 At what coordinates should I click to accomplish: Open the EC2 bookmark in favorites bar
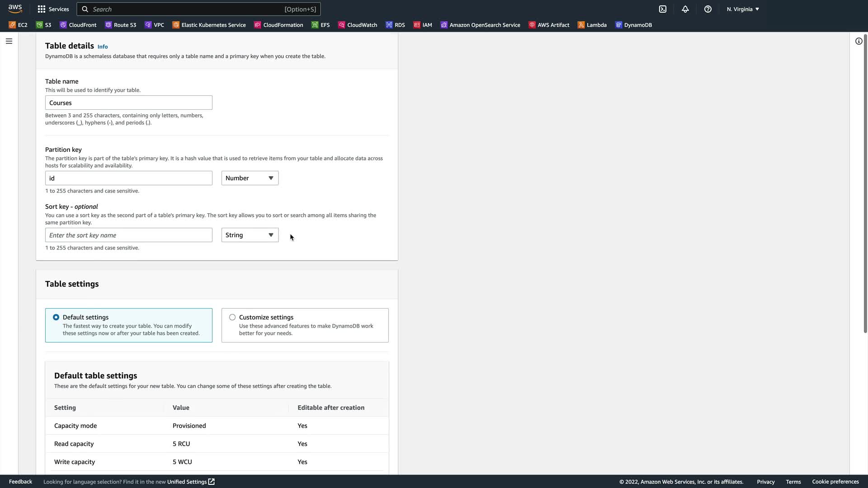[x=18, y=25]
